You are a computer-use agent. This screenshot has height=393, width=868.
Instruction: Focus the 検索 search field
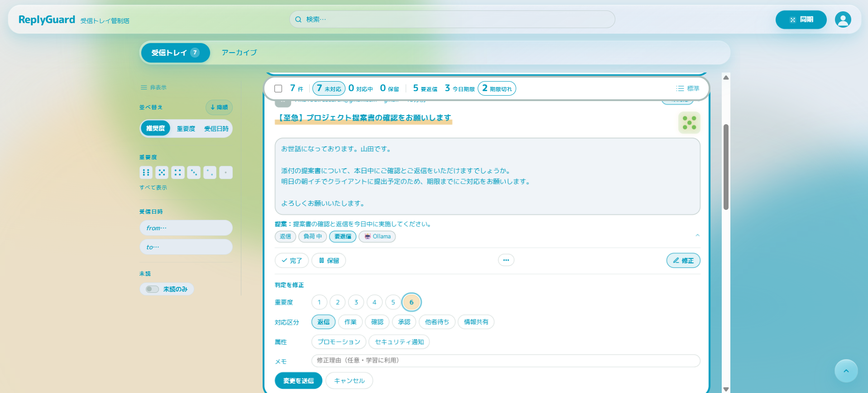452,19
